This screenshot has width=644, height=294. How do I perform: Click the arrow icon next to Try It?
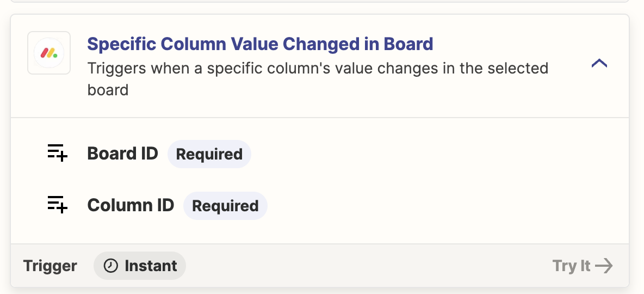(604, 266)
